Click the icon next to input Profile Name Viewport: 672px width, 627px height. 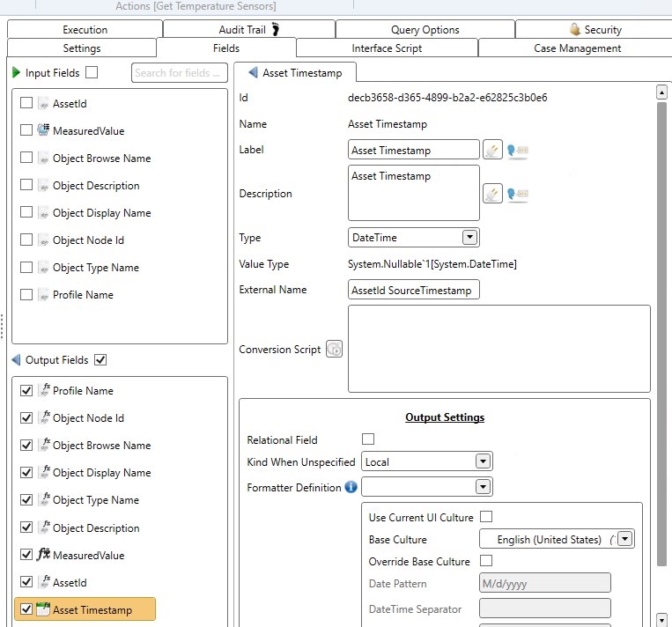coord(43,295)
